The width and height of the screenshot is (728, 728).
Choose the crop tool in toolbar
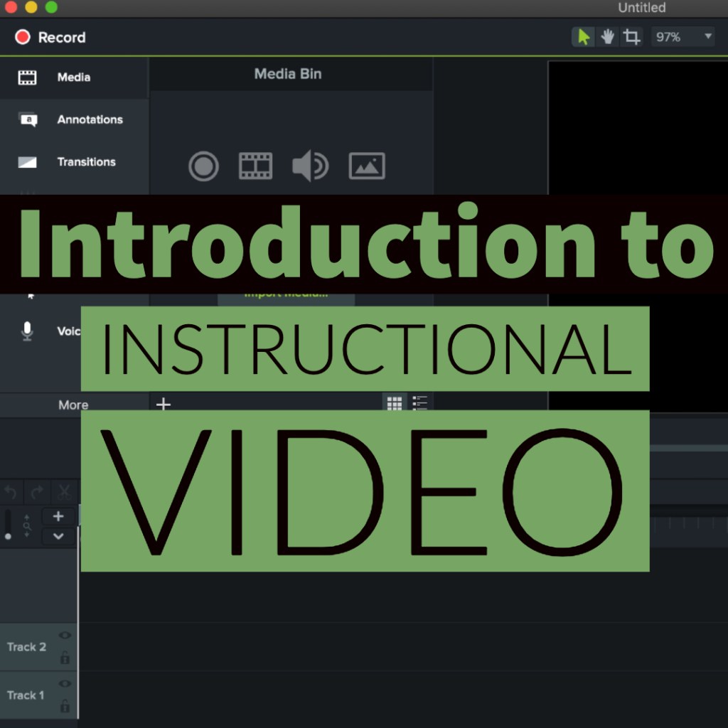coord(631,37)
